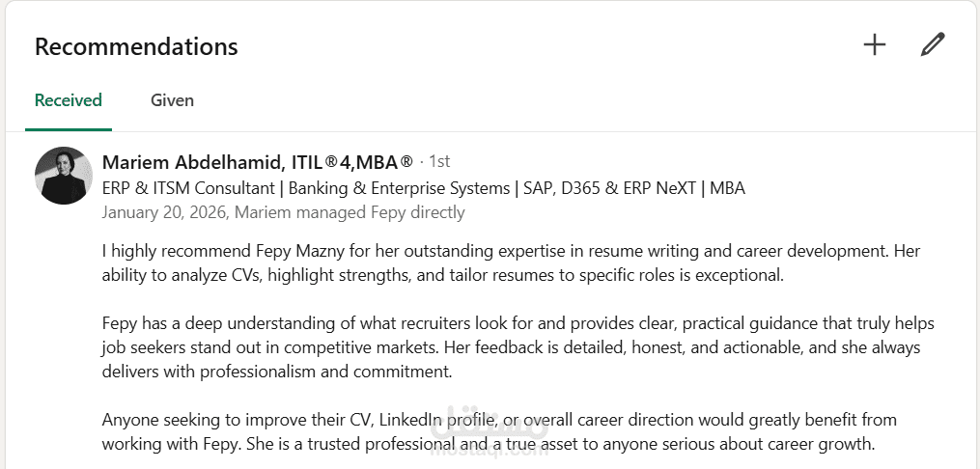Open the Given recommendations tab
Image resolution: width=980 pixels, height=469 pixels.
(x=172, y=100)
